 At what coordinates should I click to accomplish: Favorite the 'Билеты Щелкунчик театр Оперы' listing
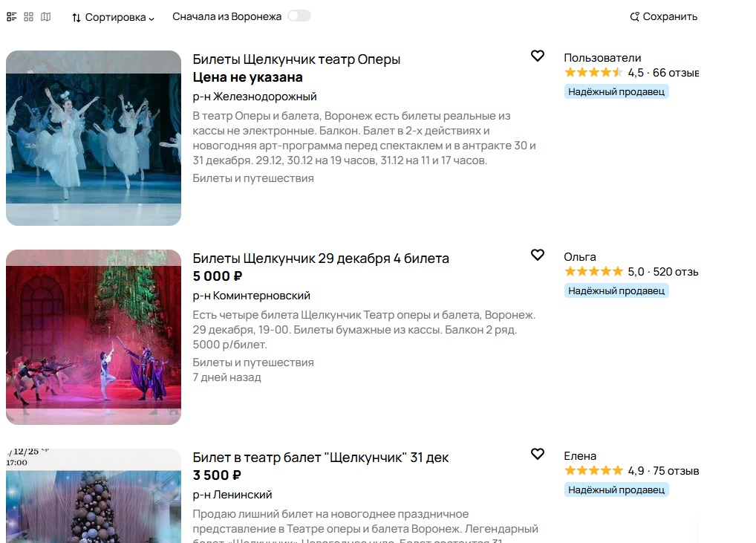[x=538, y=56]
